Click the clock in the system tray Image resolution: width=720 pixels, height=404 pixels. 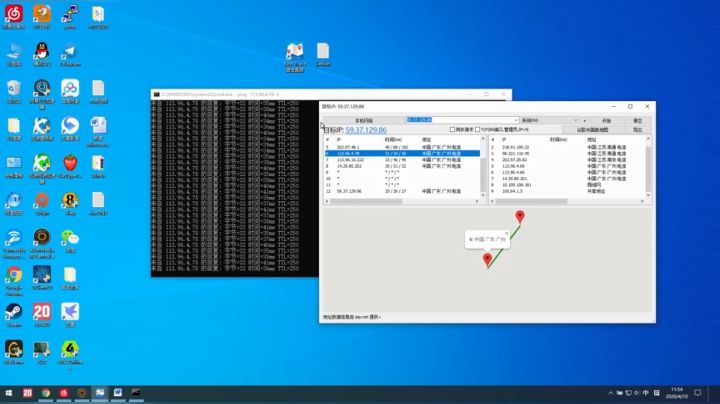(x=677, y=393)
